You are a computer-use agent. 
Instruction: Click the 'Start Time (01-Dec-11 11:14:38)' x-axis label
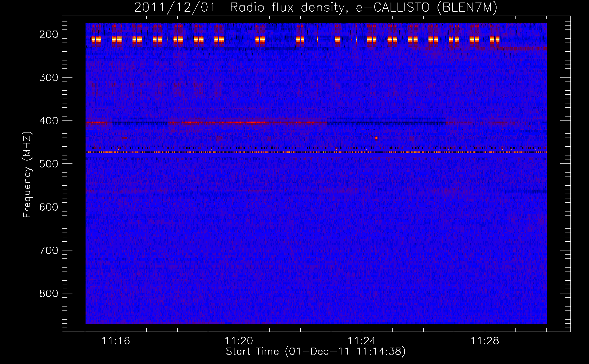(316, 352)
